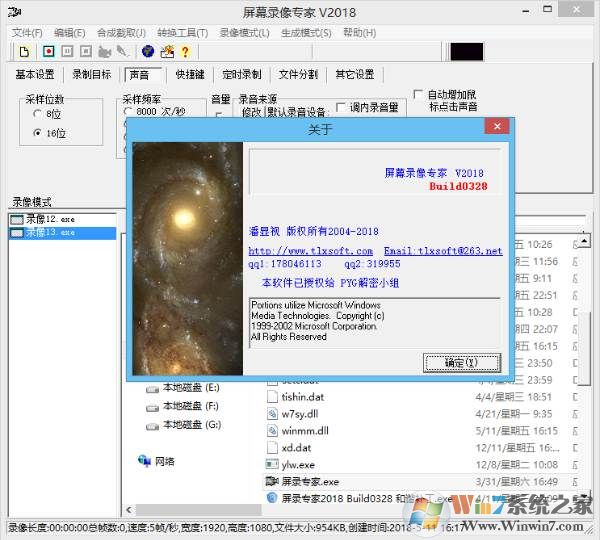The width and height of the screenshot is (600, 540).
Task: Click the stop recording toolbar icon
Action: [86, 51]
